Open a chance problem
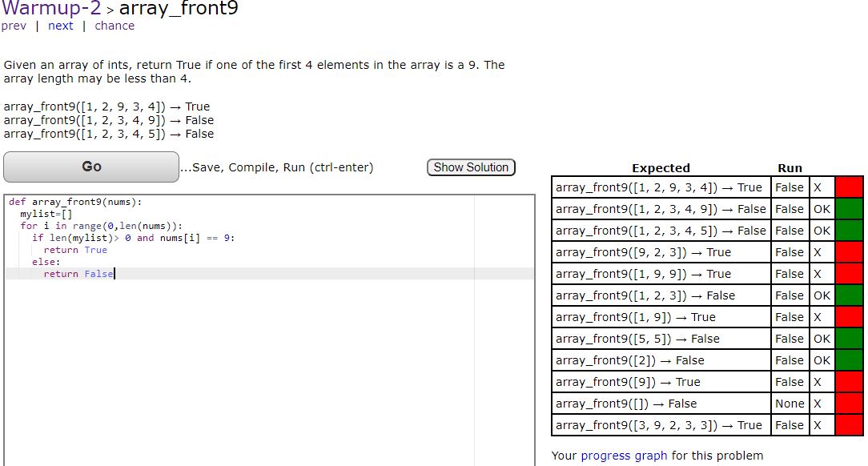 [115, 26]
